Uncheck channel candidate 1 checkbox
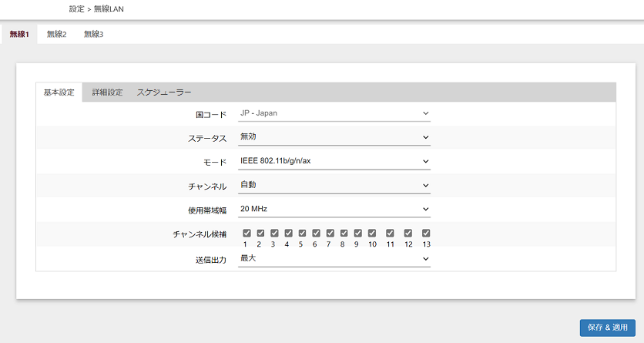 click(247, 233)
